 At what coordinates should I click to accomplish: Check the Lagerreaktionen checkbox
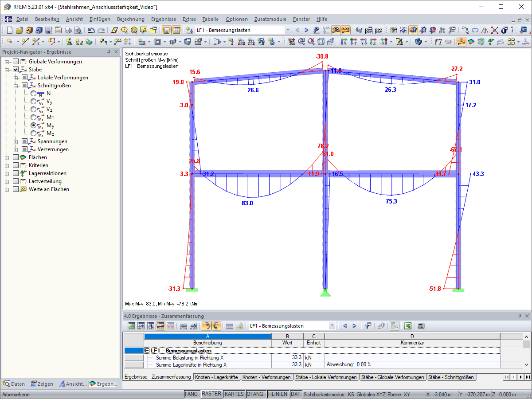point(16,173)
